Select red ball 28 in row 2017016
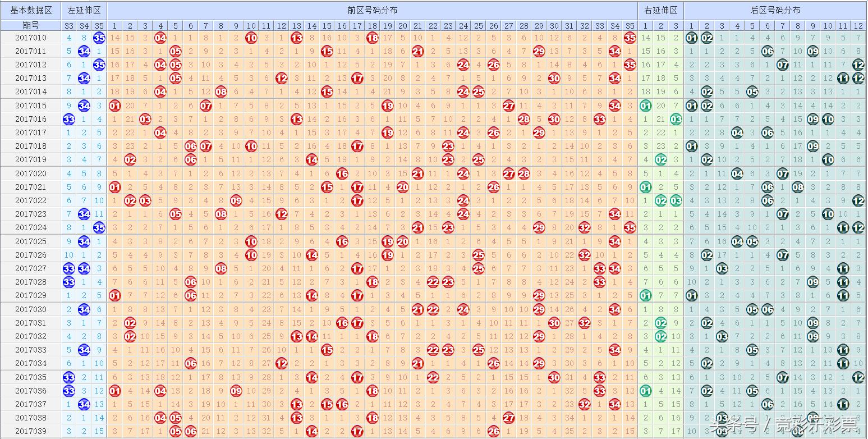The width and height of the screenshot is (868, 439). 524,119
